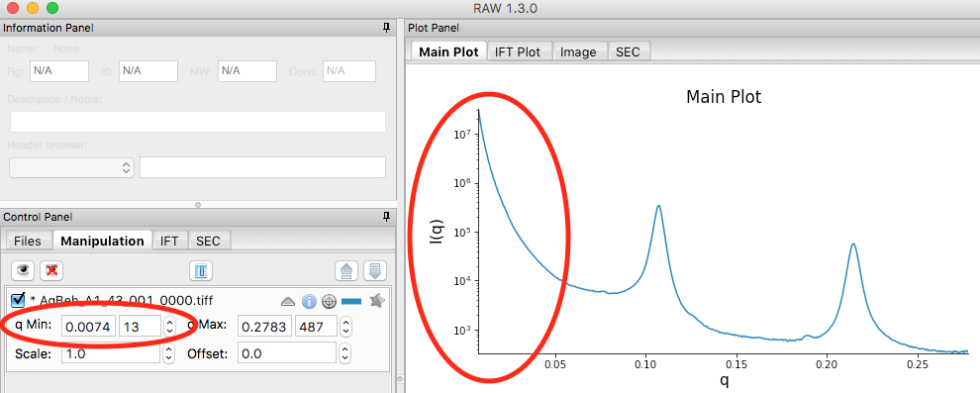Click the AgBeh locate-line target icon

point(329,302)
